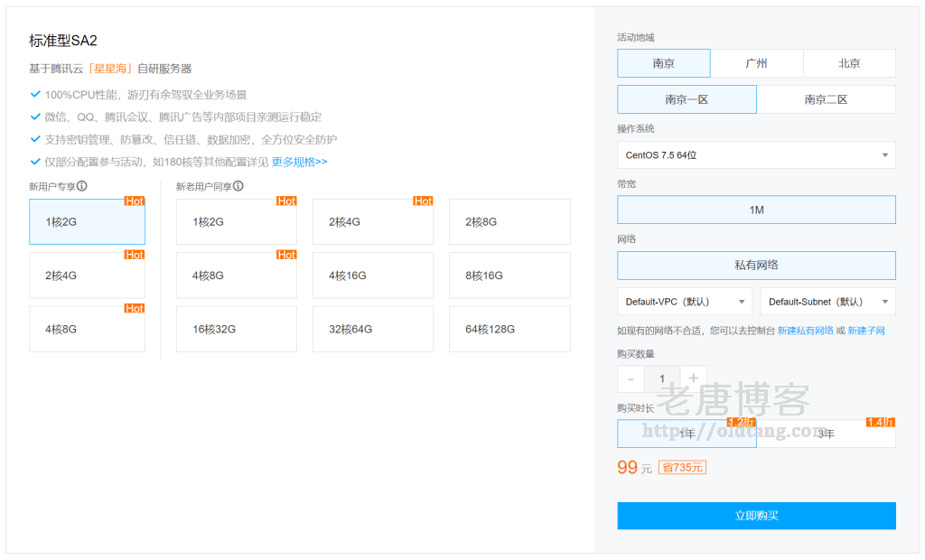Viewport: 925px width, 560px height.
Task: Select the 4核16G configuration option
Action: tap(372, 275)
